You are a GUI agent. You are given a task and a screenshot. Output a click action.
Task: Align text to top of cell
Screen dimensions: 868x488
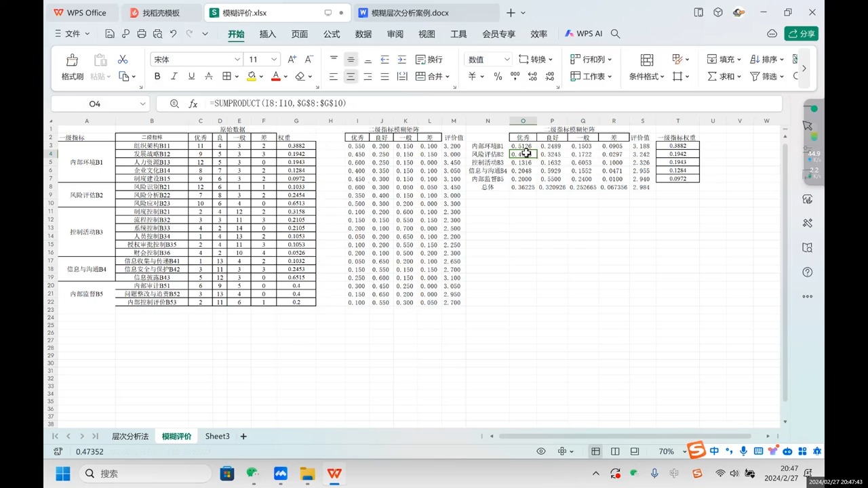coord(334,60)
